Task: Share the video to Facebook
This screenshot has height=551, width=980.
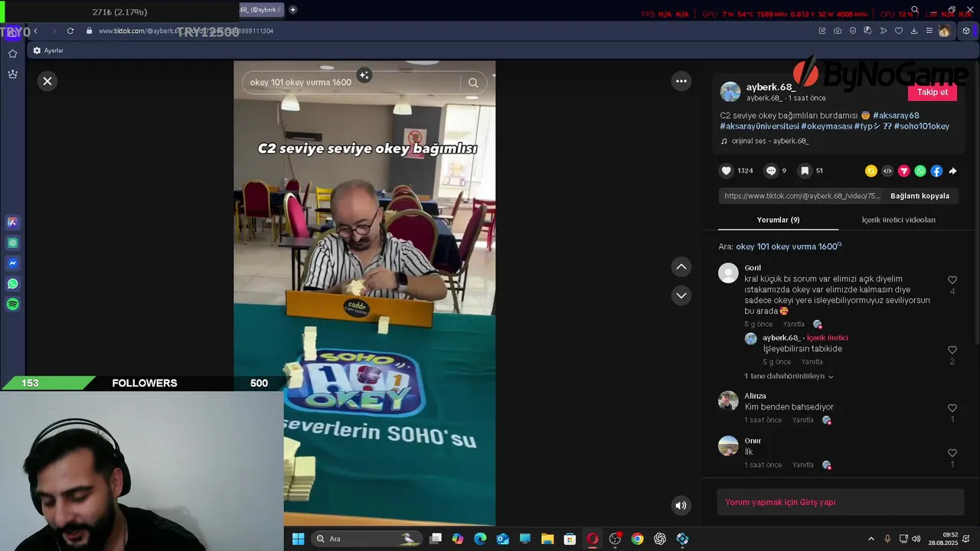Action: point(936,171)
